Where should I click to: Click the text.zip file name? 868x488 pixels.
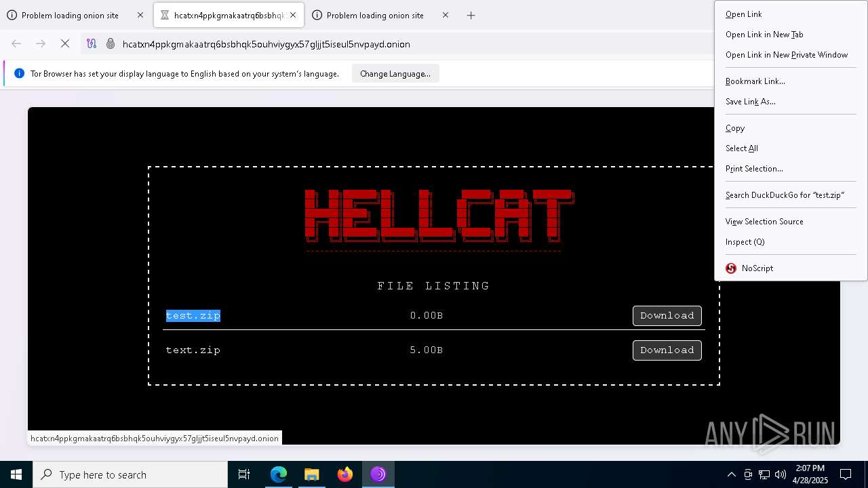[193, 350]
